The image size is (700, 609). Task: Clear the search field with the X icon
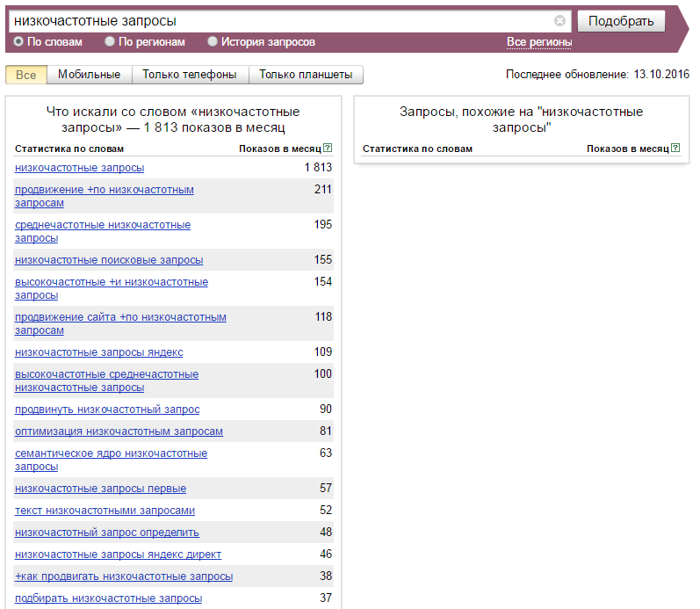(559, 20)
